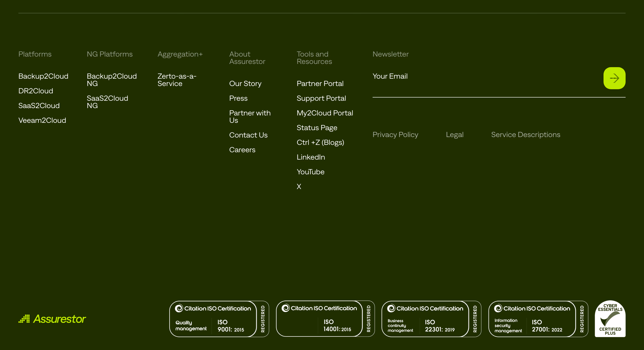Open the ISO 14001 certification badge
Viewport: 644px width, 350px height.
click(325, 318)
